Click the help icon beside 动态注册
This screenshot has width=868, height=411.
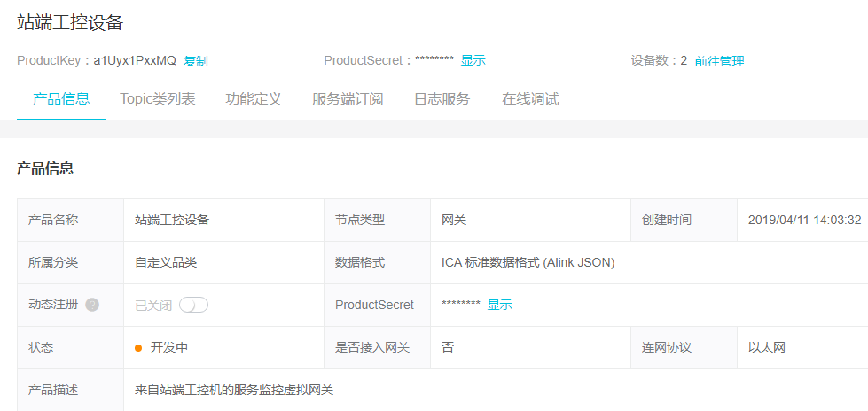[92, 305]
